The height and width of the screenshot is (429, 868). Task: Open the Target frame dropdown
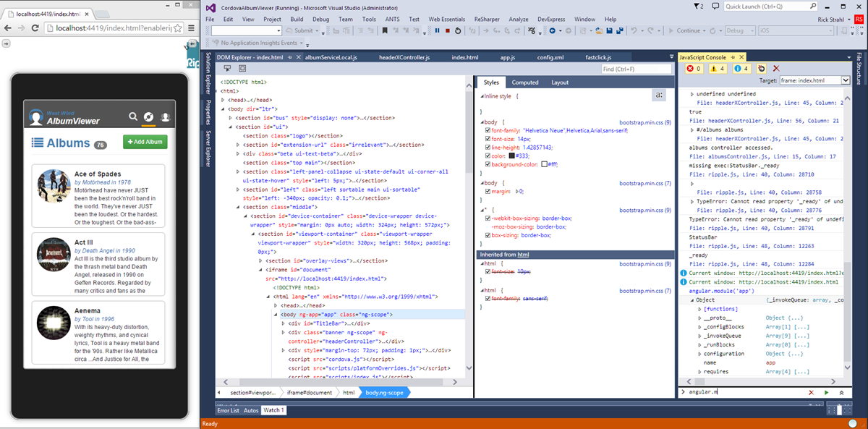pos(814,80)
